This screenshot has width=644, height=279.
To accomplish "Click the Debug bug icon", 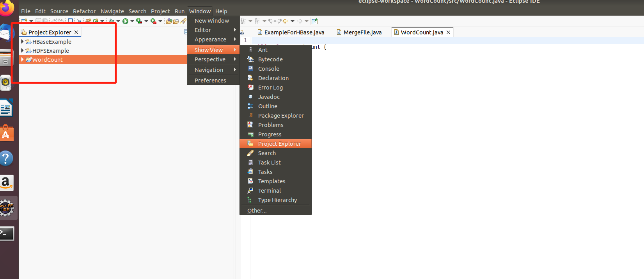I will click(x=111, y=21).
